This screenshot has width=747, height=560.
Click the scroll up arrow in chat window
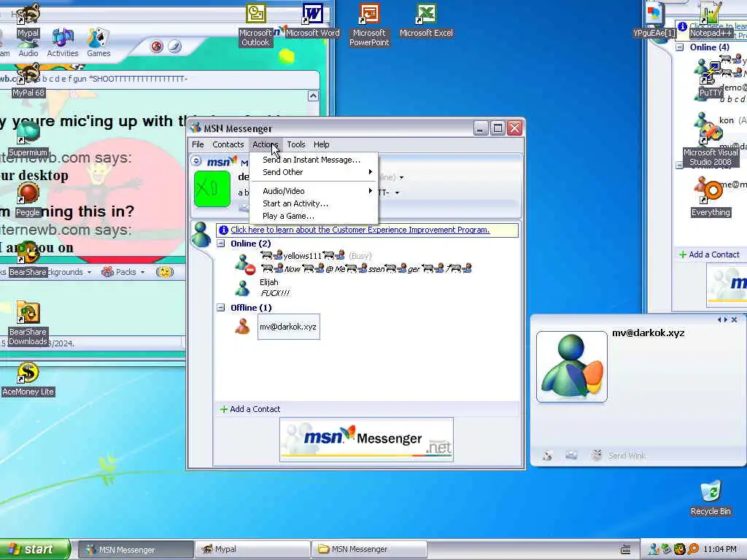pyautogui.click(x=313, y=96)
